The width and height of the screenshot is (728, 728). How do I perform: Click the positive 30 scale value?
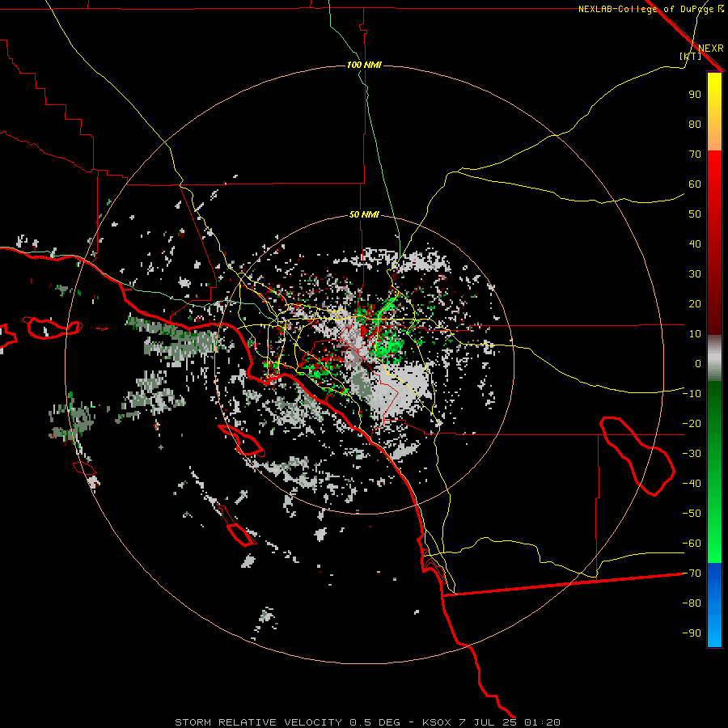point(695,274)
